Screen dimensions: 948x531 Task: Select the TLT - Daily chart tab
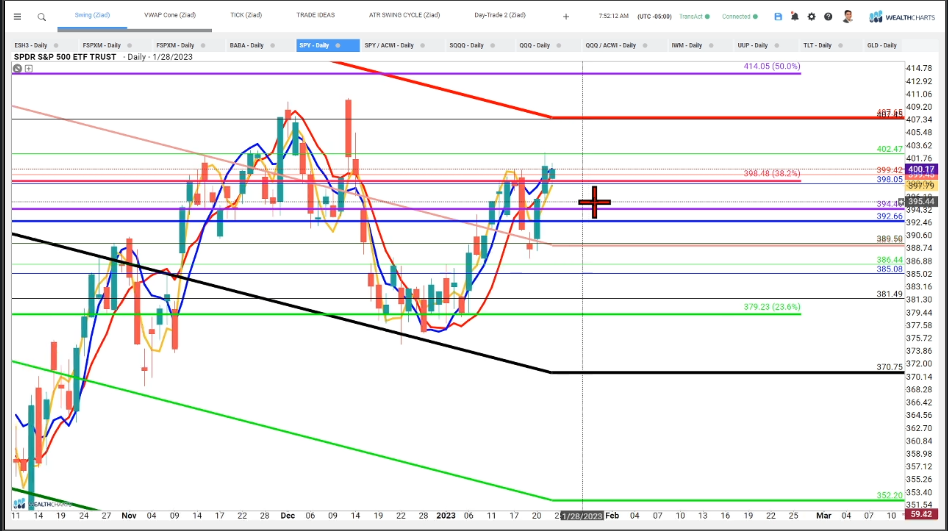click(x=817, y=45)
